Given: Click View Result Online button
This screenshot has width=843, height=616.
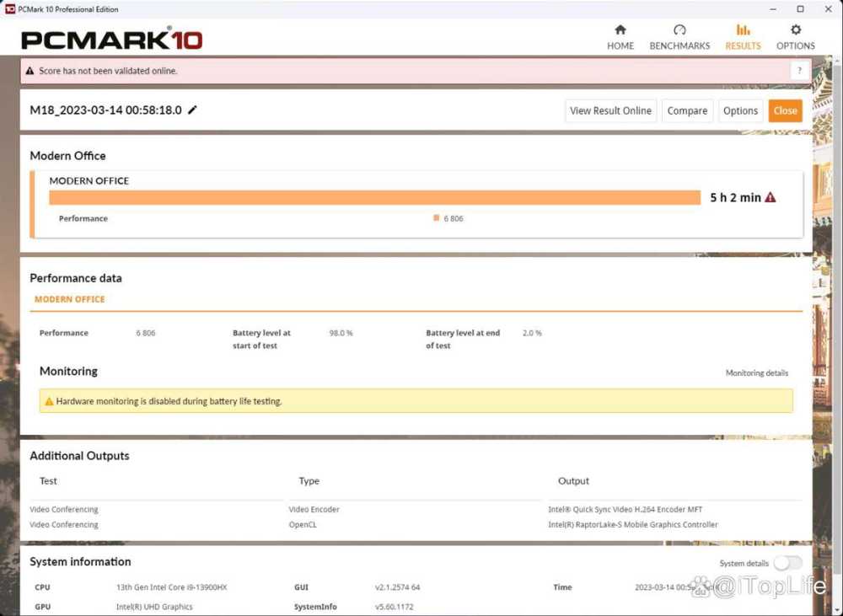Looking at the screenshot, I should (x=610, y=110).
